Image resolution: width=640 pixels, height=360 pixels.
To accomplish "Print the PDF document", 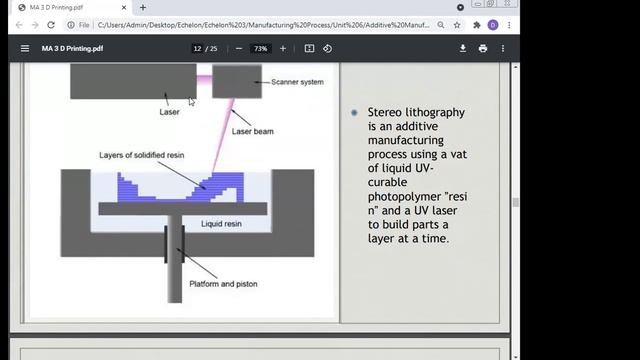I will click(x=483, y=49).
